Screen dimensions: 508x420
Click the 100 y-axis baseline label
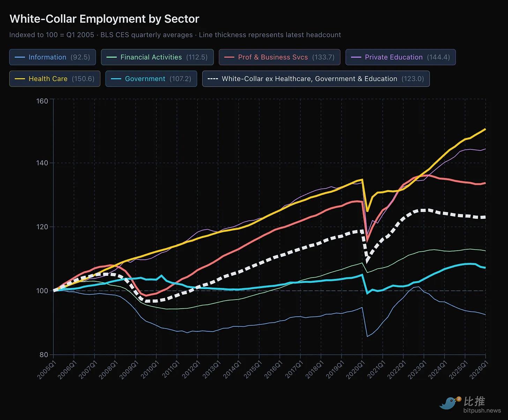42,291
